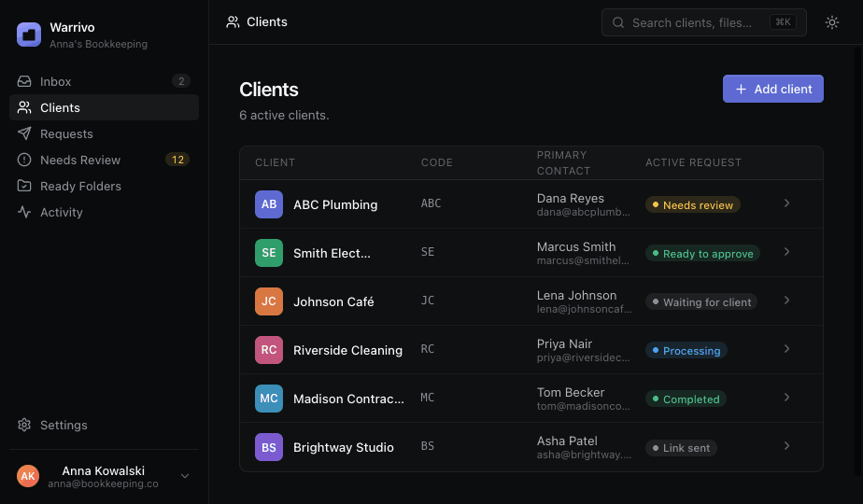Click the search magnifier icon
Viewport: 863px width, 504px height.
point(618,22)
